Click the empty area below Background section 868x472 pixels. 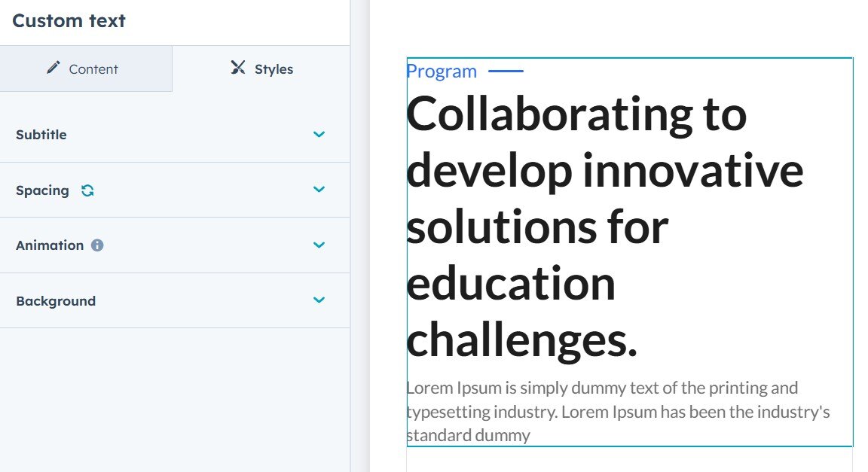[x=175, y=399]
